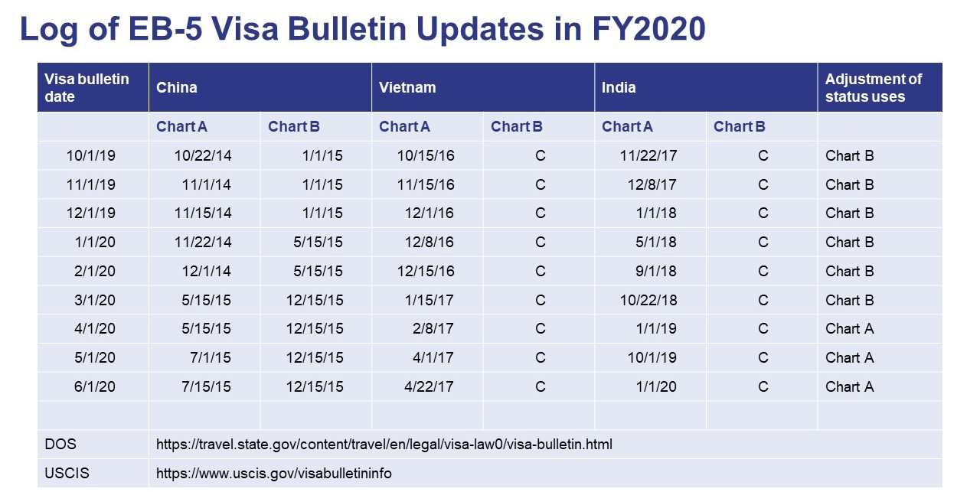Select the India column header
The image size is (980, 492).
click(x=619, y=87)
